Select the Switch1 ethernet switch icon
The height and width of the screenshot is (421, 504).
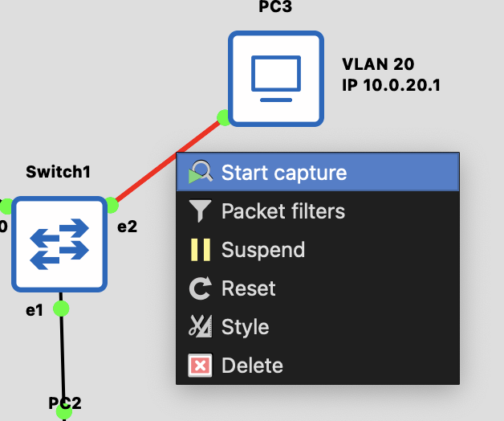click(59, 244)
